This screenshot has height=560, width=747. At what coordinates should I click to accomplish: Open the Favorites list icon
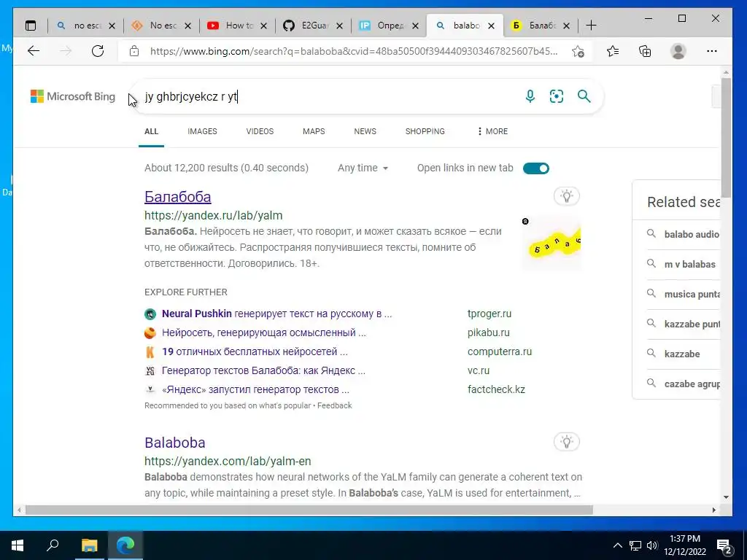(613, 51)
